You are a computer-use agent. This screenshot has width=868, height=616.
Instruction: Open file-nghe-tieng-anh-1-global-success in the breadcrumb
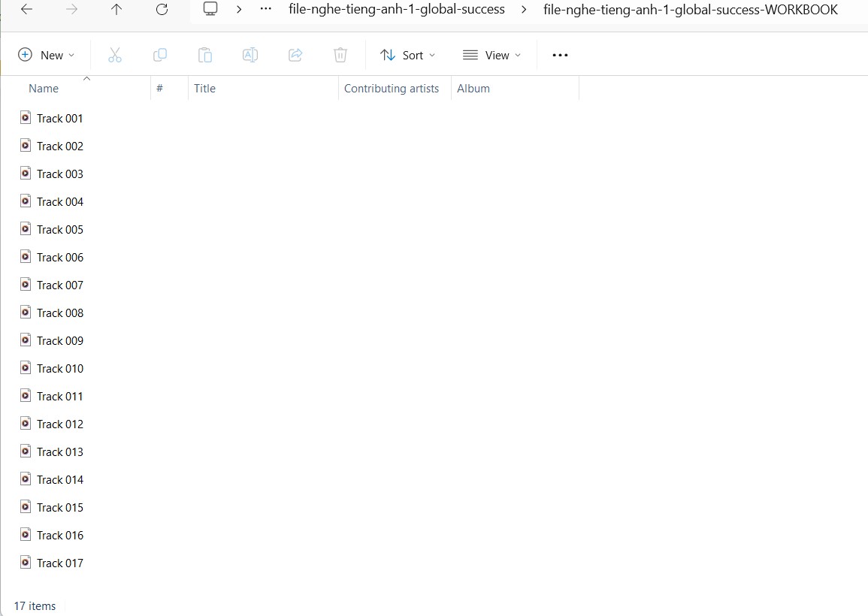click(x=397, y=10)
